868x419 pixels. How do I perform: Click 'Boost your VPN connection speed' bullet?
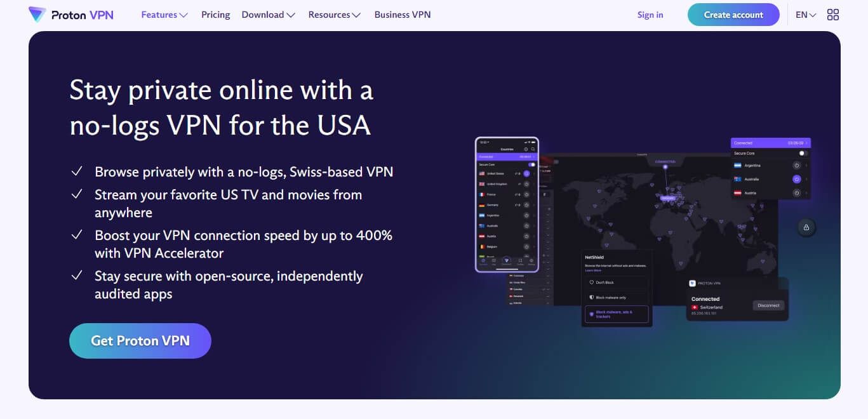[x=244, y=244]
